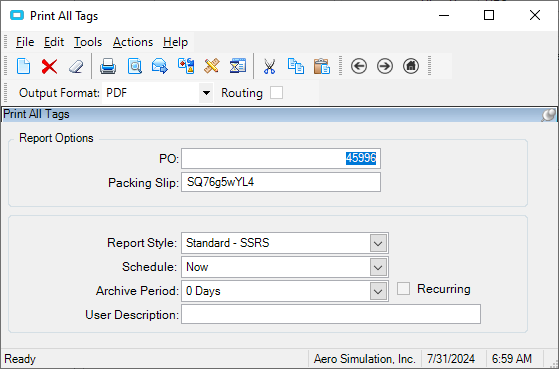Click the clipboard Paste icon
Image resolution: width=559 pixels, height=369 pixels.
322,66
